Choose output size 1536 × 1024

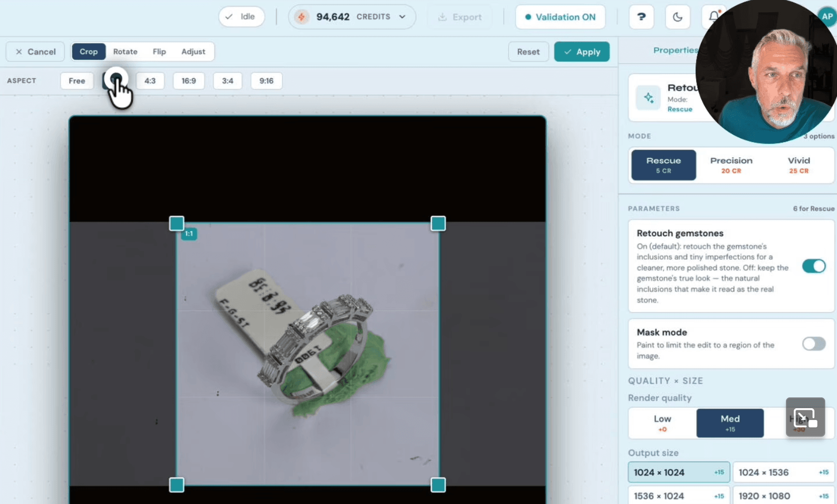pos(679,496)
